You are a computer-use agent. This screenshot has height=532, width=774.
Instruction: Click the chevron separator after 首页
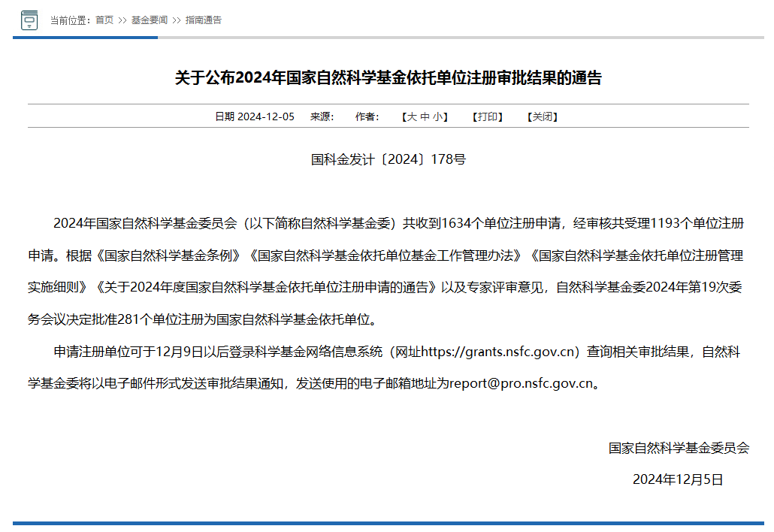point(122,20)
